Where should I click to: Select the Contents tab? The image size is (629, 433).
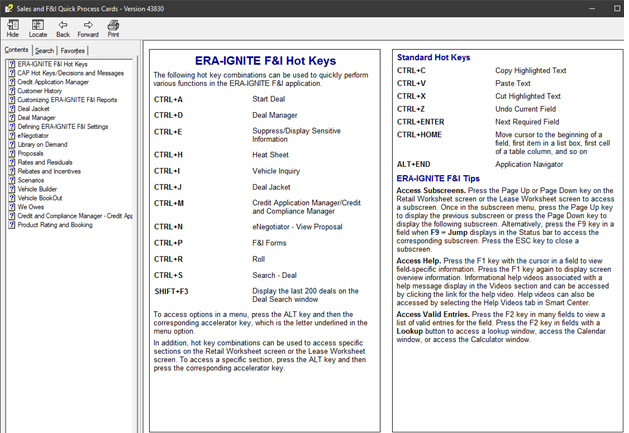(x=17, y=50)
